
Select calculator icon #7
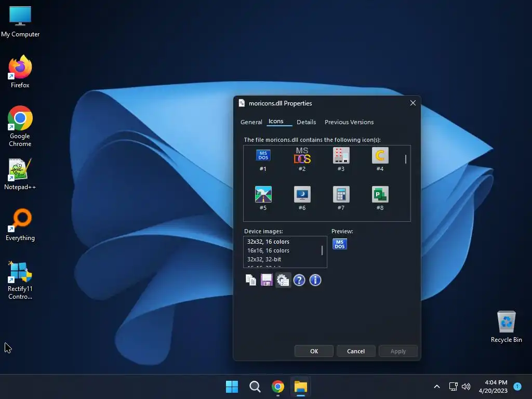pos(341,194)
